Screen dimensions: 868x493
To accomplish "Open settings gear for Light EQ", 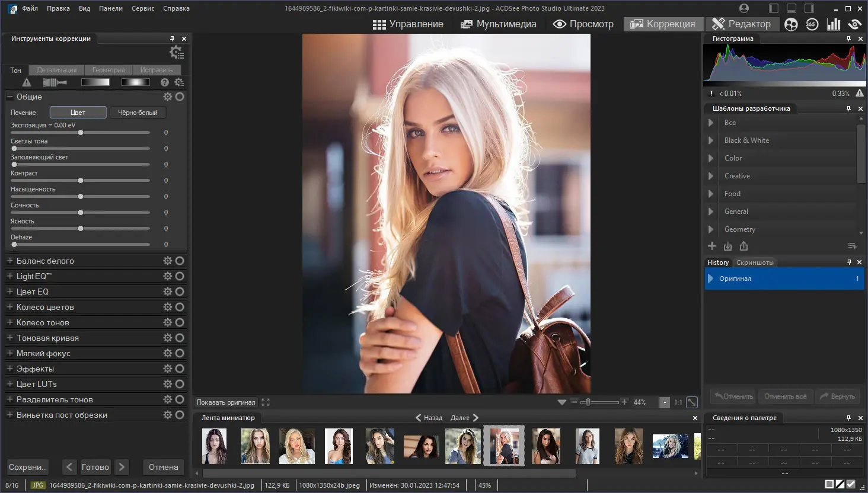I will click(168, 276).
